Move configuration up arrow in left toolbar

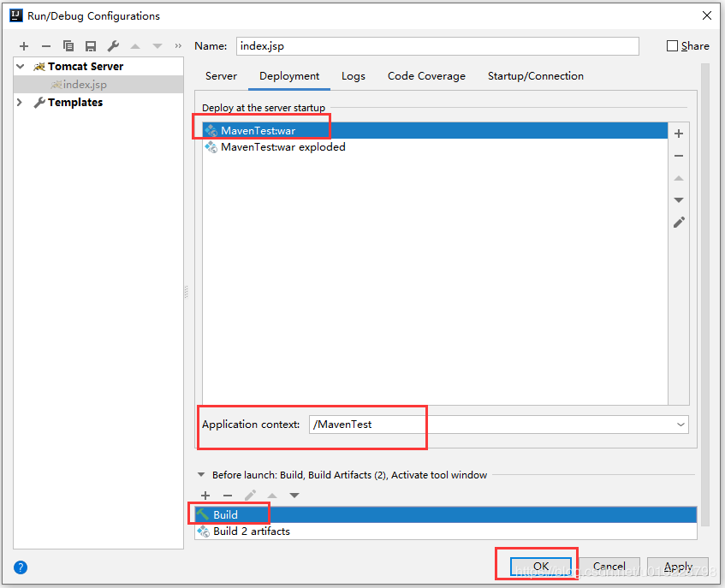[135, 46]
